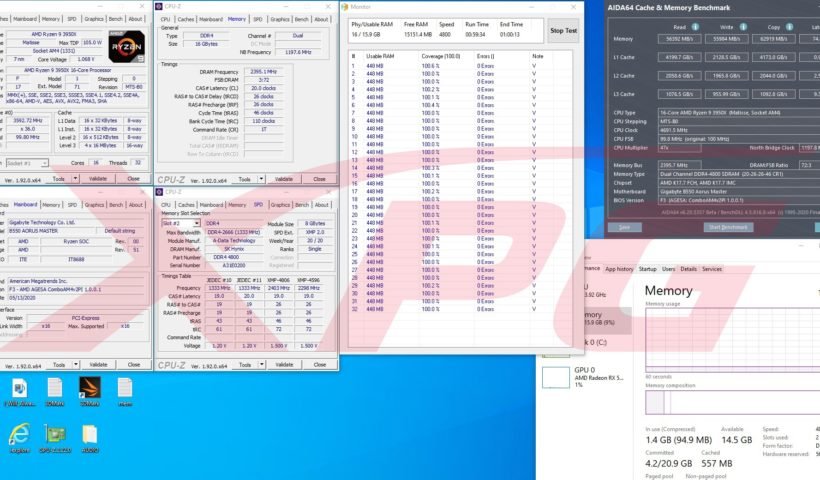Expand Tools dropdown arrow in CPU-Z CPU window
The width and height of the screenshot is (820, 480).
coord(75,179)
